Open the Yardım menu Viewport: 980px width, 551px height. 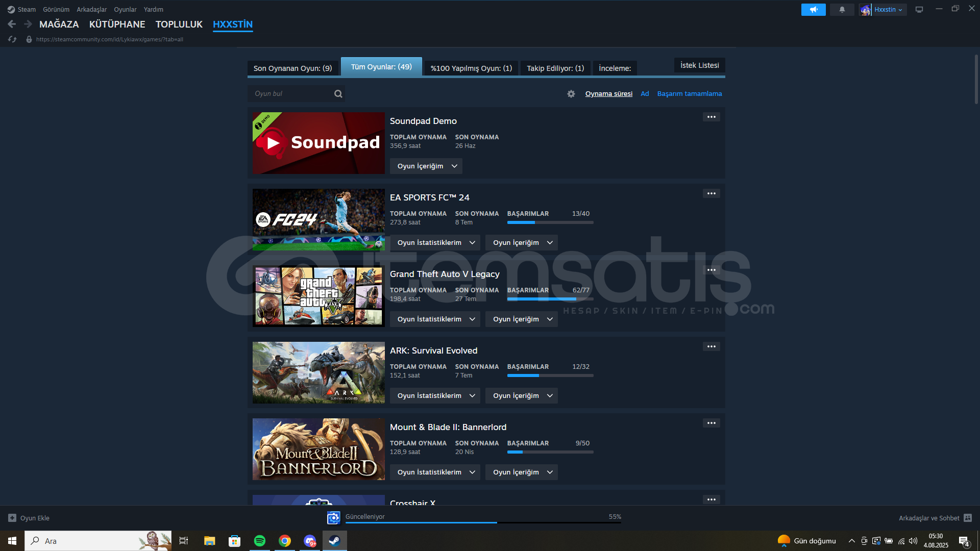click(154, 10)
